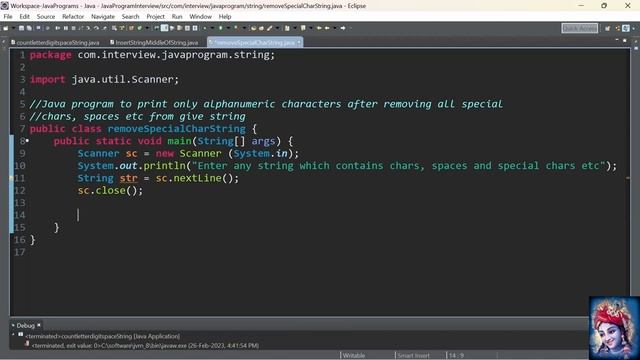Open the Project menu
Viewport: 640px width, 360px height.
click(x=156, y=17)
